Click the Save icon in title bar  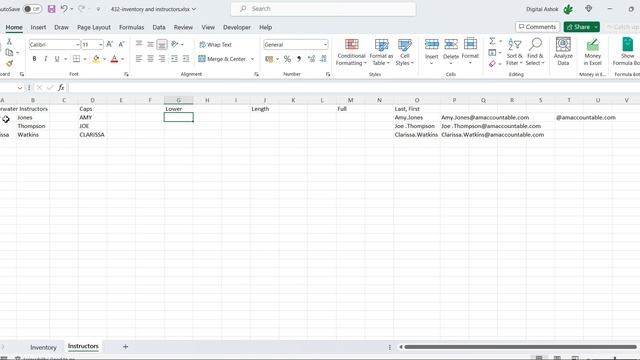(x=51, y=9)
